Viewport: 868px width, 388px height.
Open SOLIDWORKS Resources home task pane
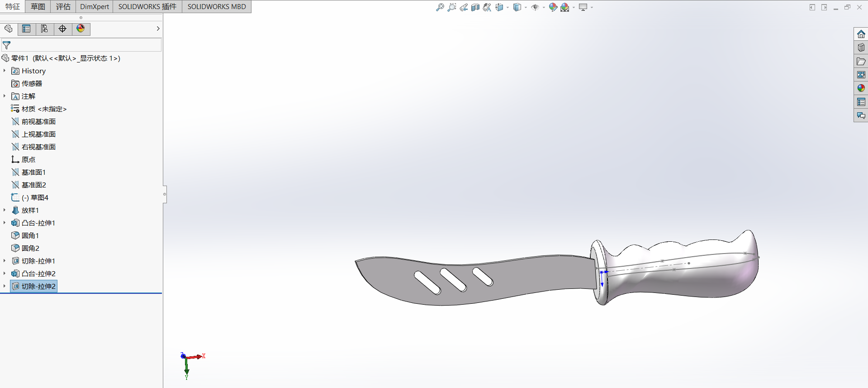pyautogui.click(x=861, y=34)
